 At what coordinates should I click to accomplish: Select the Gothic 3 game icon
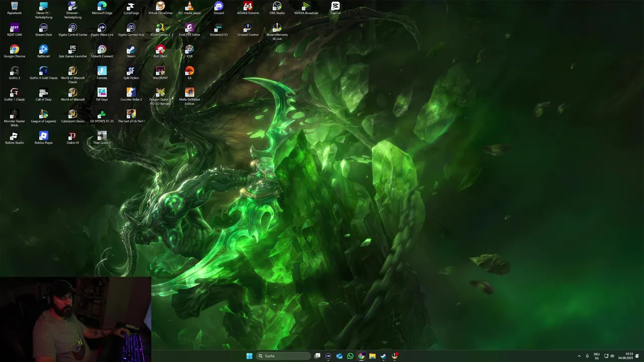[15, 73]
